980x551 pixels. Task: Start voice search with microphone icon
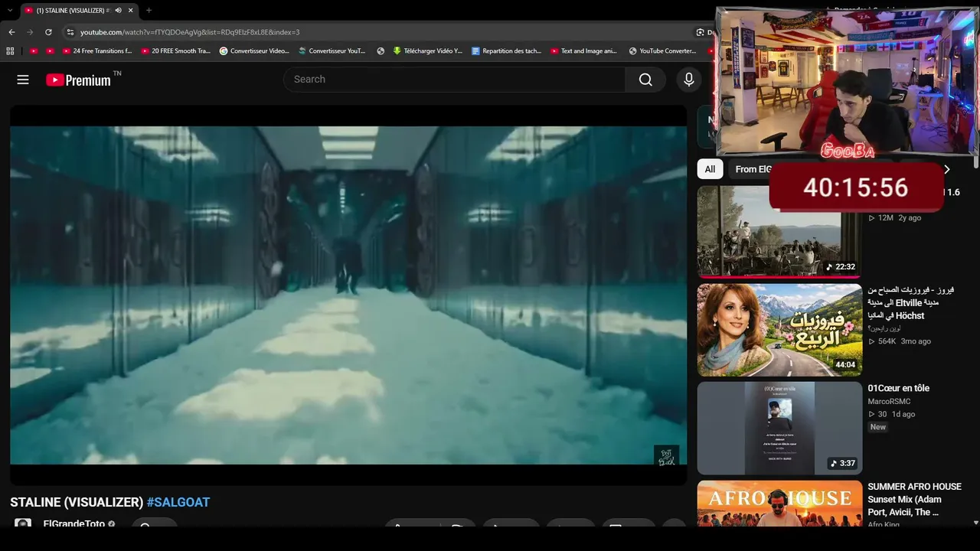(x=689, y=80)
